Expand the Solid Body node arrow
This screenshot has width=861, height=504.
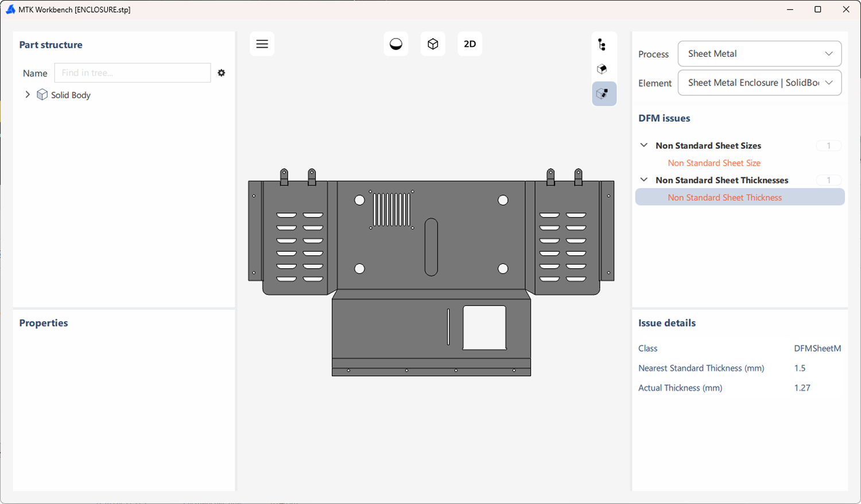(x=27, y=95)
